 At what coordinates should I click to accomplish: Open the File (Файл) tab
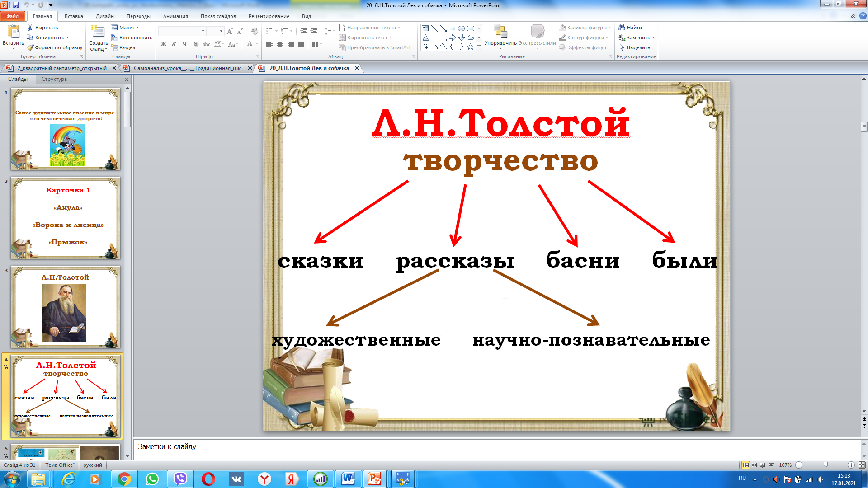[x=13, y=16]
